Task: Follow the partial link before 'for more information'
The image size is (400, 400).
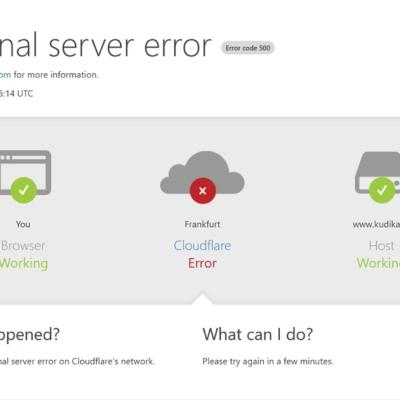Action: [x=5, y=75]
